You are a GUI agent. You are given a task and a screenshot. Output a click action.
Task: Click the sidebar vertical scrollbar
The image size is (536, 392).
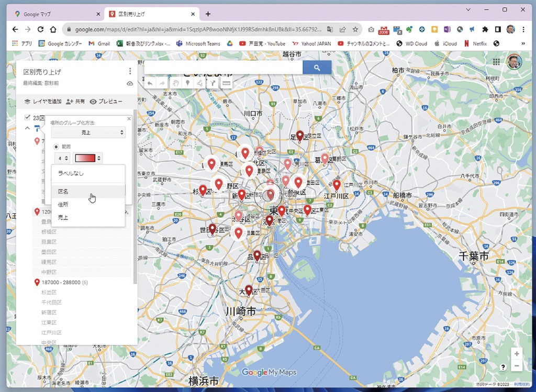(x=135, y=196)
